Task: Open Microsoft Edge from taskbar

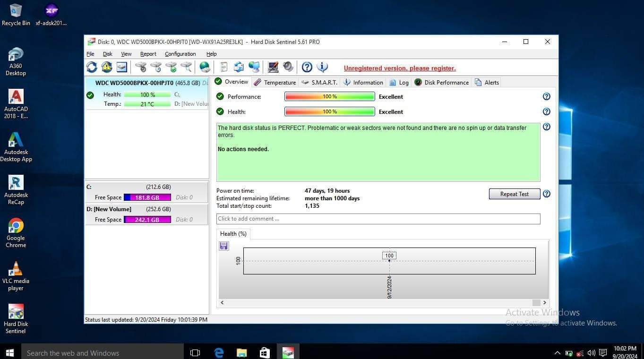Action: pos(219,352)
